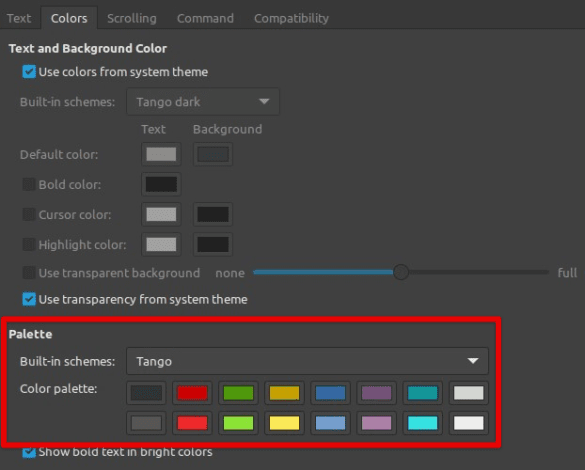Pick the light blue palette swatch

click(x=331, y=423)
